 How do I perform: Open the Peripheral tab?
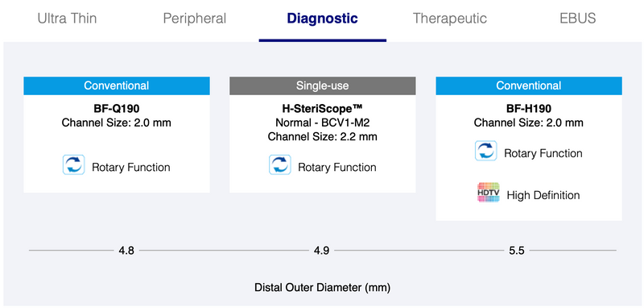195,19
